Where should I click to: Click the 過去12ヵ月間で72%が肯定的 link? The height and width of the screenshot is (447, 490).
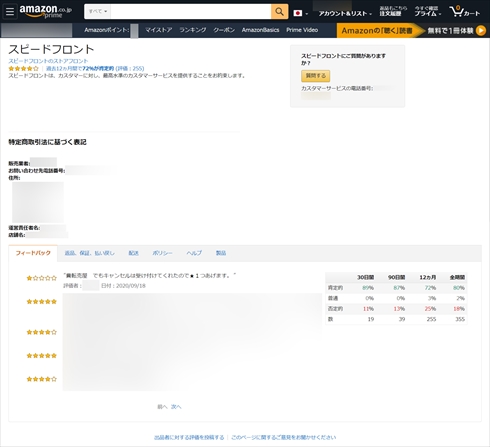80,68
